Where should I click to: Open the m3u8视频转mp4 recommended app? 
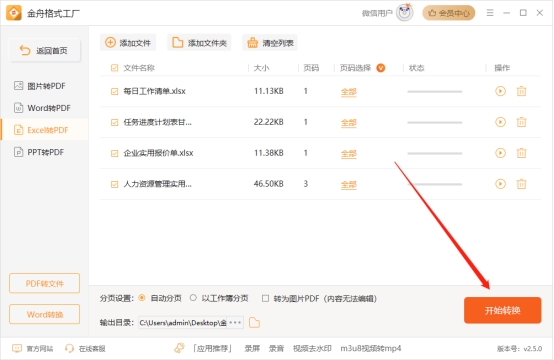coord(371,349)
